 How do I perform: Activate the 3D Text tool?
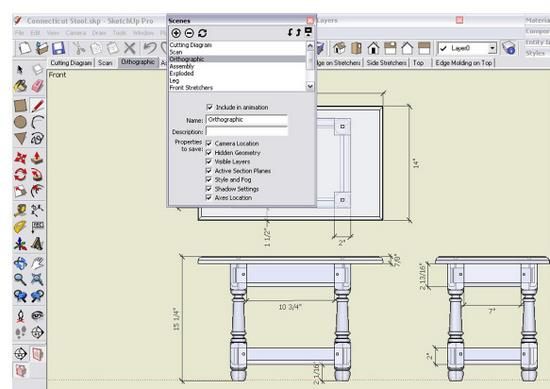pos(37,243)
